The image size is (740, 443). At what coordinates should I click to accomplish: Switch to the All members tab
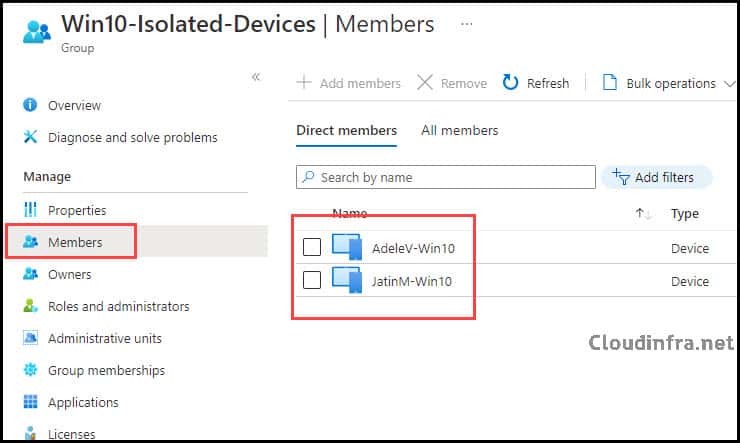click(460, 130)
